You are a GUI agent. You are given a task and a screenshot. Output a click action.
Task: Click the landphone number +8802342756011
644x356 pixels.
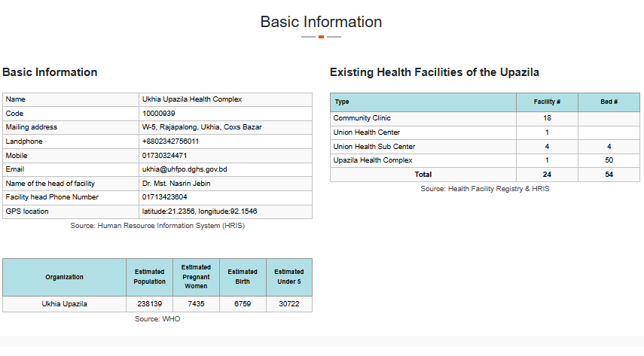(170, 141)
